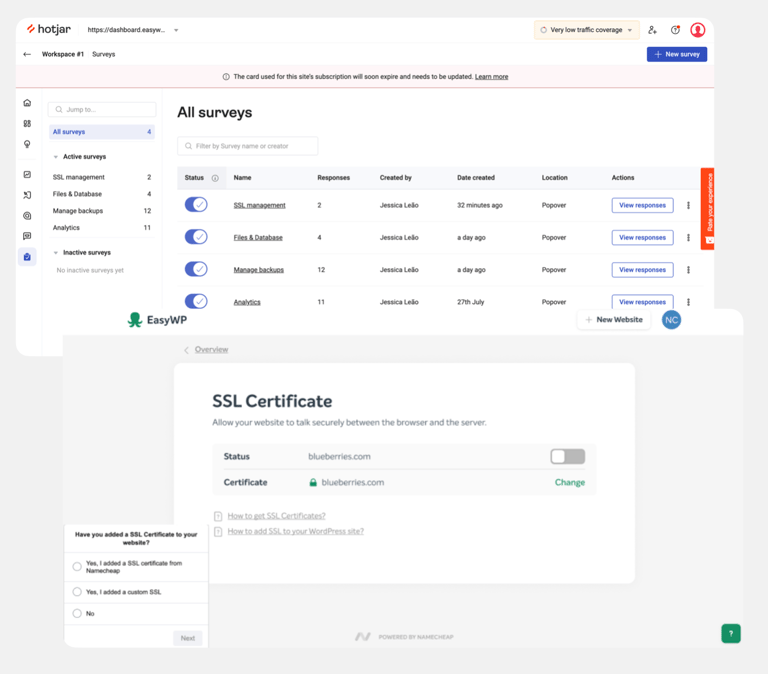Open the Manage backups survey name link
768x674 pixels.
[x=259, y=270]
